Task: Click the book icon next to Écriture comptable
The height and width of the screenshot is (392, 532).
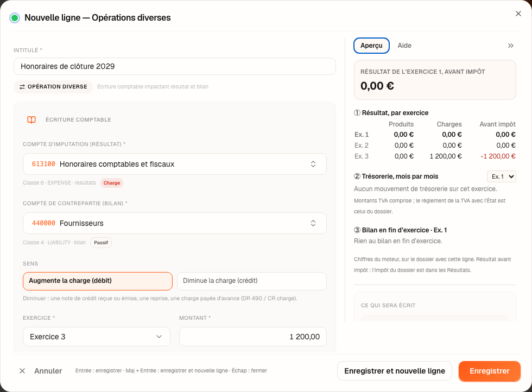Action: [31, 120]
